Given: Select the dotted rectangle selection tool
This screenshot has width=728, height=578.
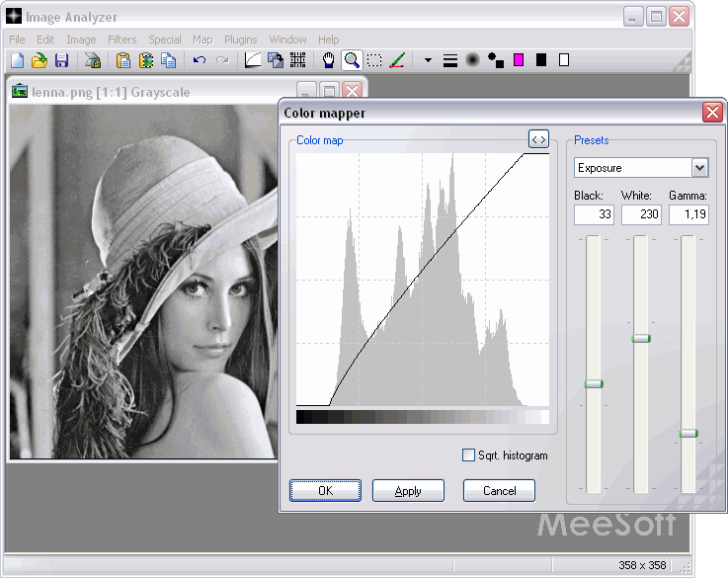Looking at the screenshot, I should 374,60.
